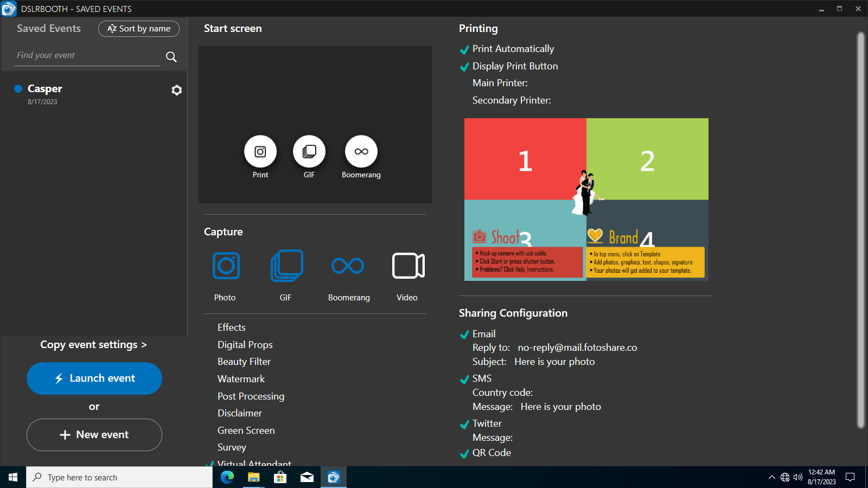Click the search magnifier icon
This screenshot has width=868, height=488.
click(171, 57)
